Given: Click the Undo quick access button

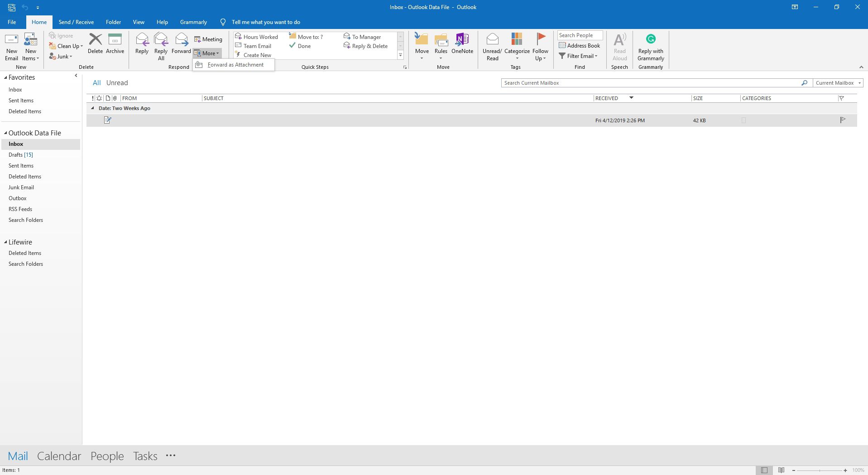Looking at the screenshot, I should pyautogui.click(x=25, y=7).
